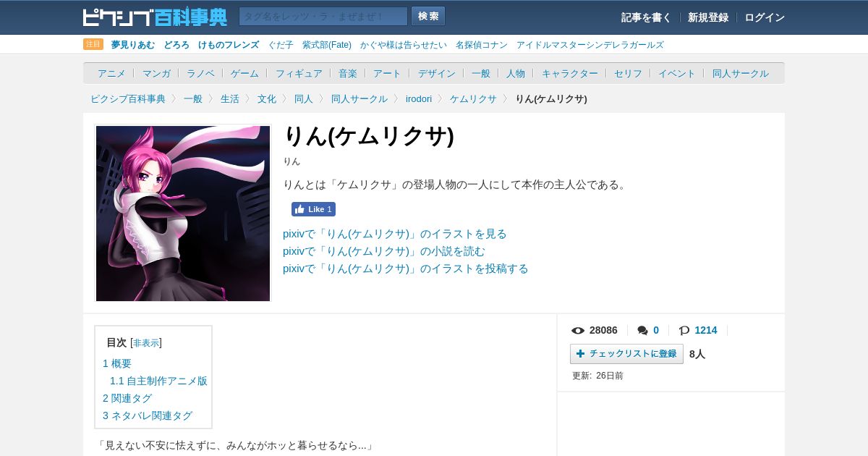The width and height of the screenshot is (868, 456).
Task: Go to 文化 breadcrumb link
Action: (267, 98)
